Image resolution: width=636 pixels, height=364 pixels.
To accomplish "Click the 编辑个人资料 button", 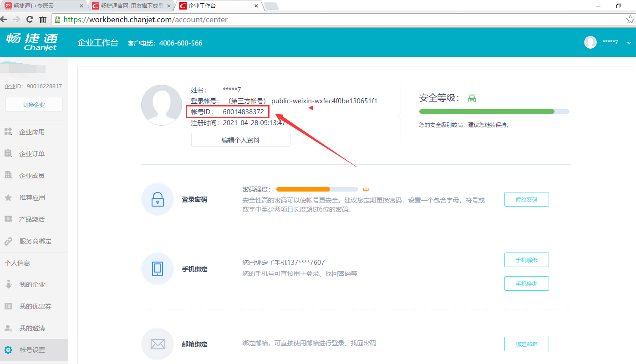I will 240,140.
